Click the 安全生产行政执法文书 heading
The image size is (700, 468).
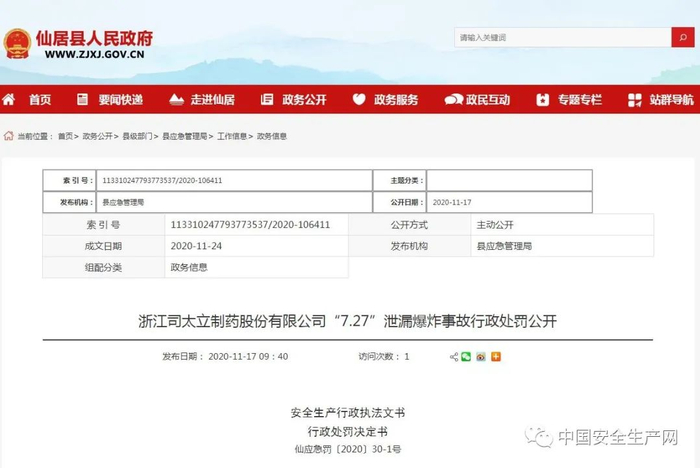click(348, 413)
